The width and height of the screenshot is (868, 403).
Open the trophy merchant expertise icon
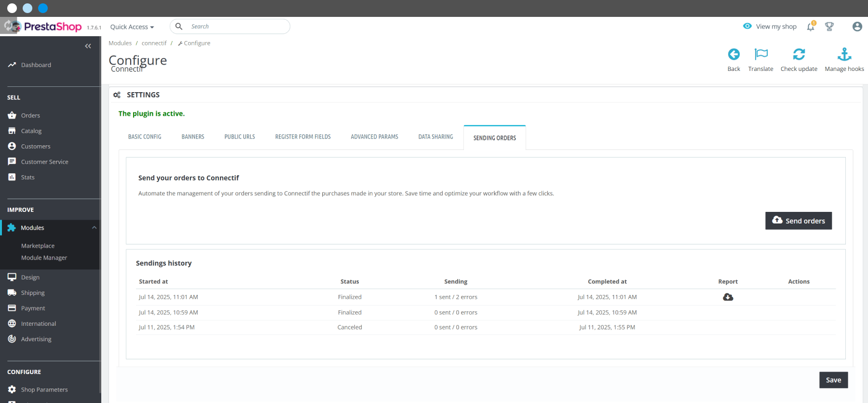(829, 27)
